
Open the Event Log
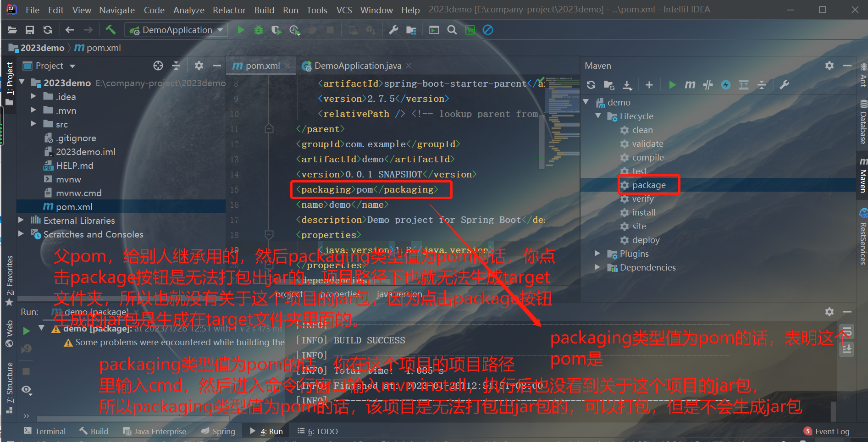827,431
